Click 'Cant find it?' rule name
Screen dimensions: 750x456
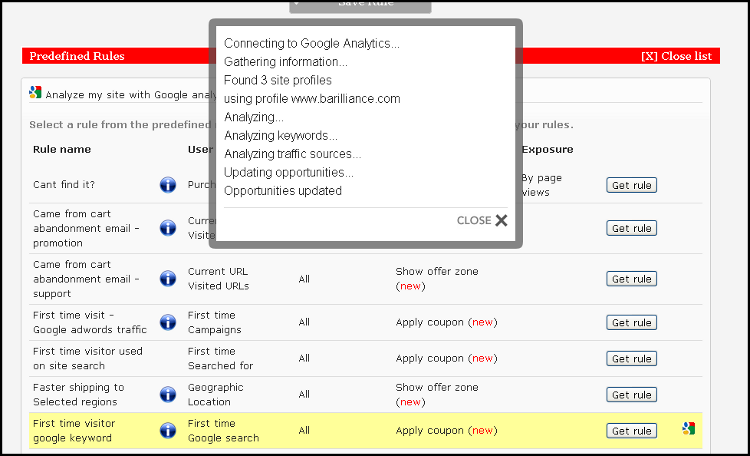(x=64, y=185)
